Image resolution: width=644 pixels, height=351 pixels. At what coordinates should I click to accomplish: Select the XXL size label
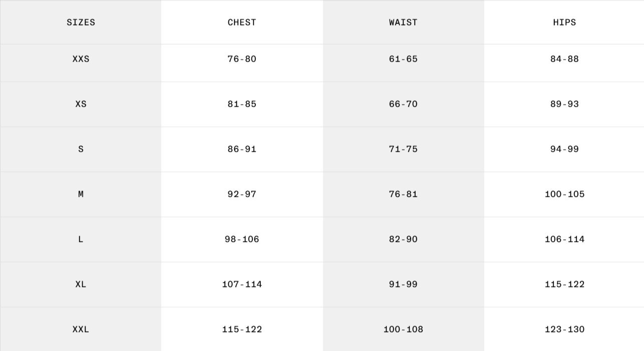coord(81,329)
